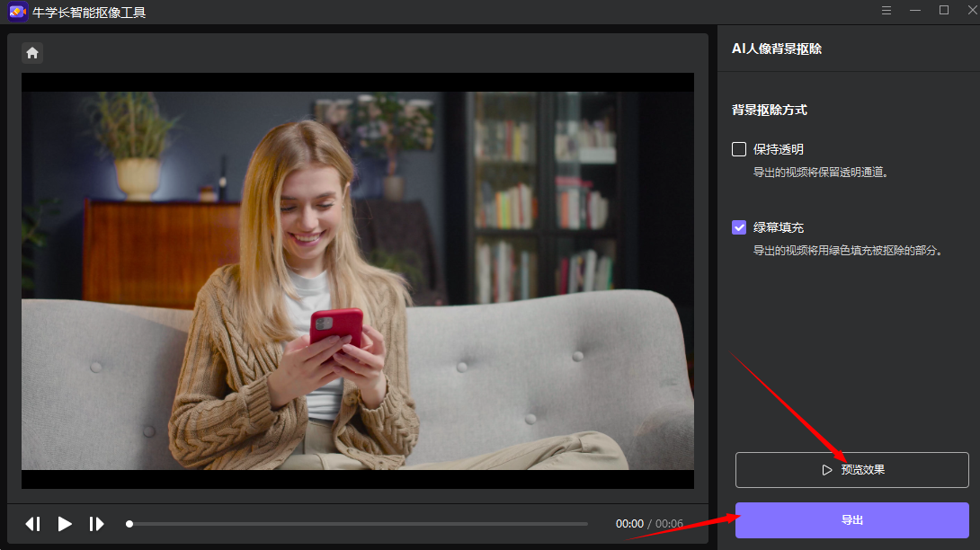This screenshot has height=550, width=980.
Task: Open the hamburger menu in title bar
Action: (x=886, y=11)
